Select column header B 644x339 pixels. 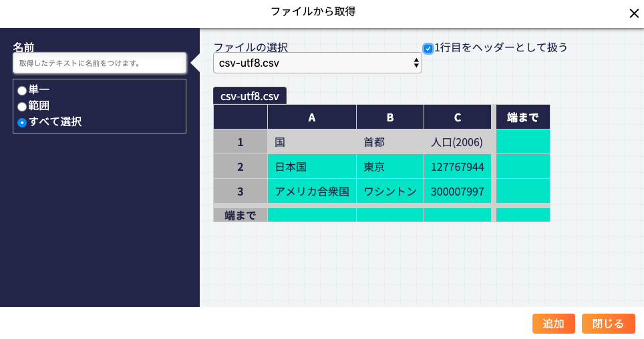pos(390,117)
